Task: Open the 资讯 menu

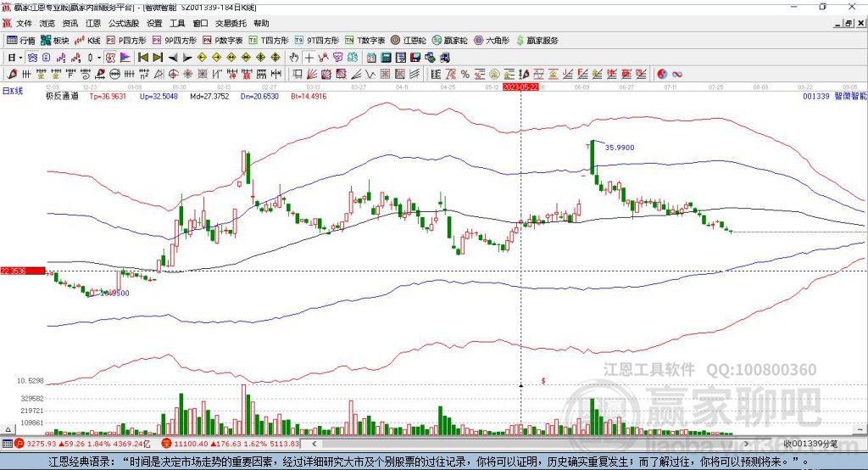Action: click(70, 23)
